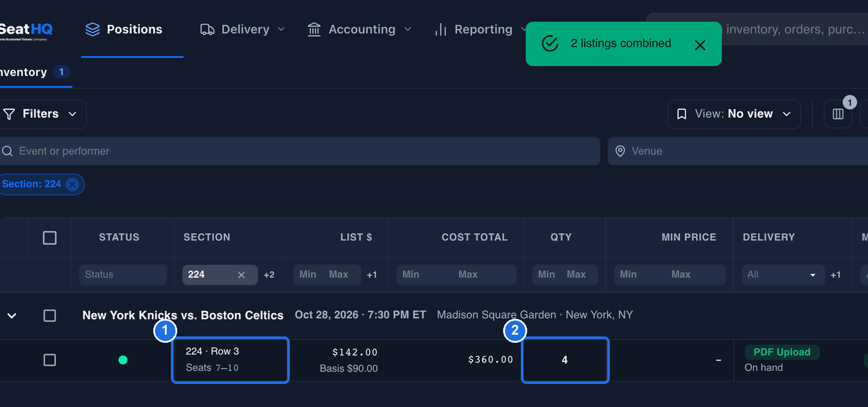Click the Venue search field
Image resolution: width=868 pixels, height=407 pixels.
coord(738,151)
